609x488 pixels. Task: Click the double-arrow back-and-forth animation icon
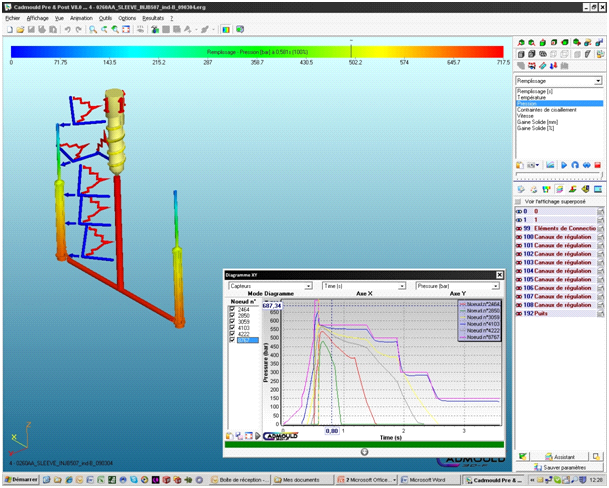[586, 165]
